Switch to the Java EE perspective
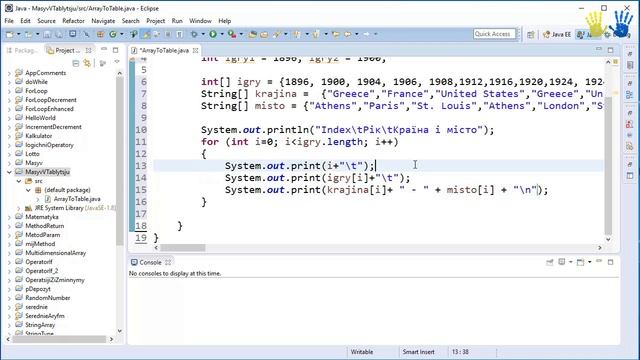Image resolution: width=640 pixels, height=360 pixels. pyautogui.click(x=557, y=35)
